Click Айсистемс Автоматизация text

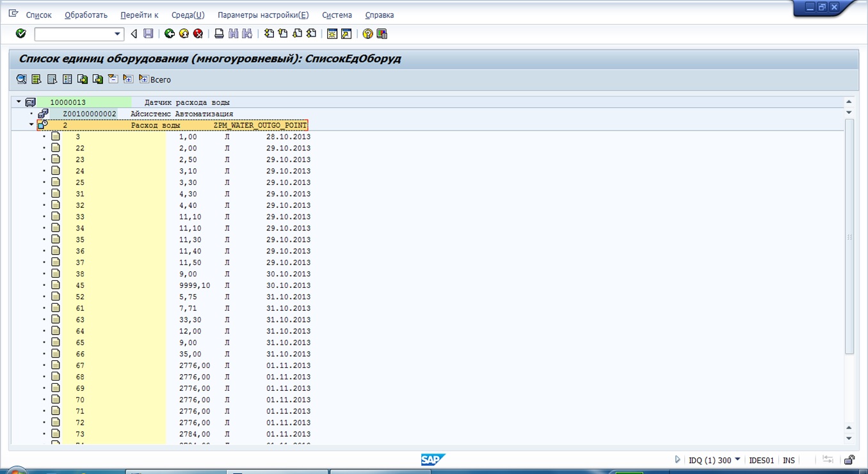click(x=182, y=114)
